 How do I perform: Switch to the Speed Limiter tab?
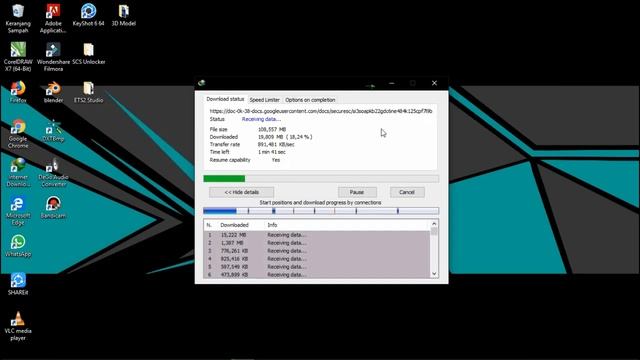point(264,100)
